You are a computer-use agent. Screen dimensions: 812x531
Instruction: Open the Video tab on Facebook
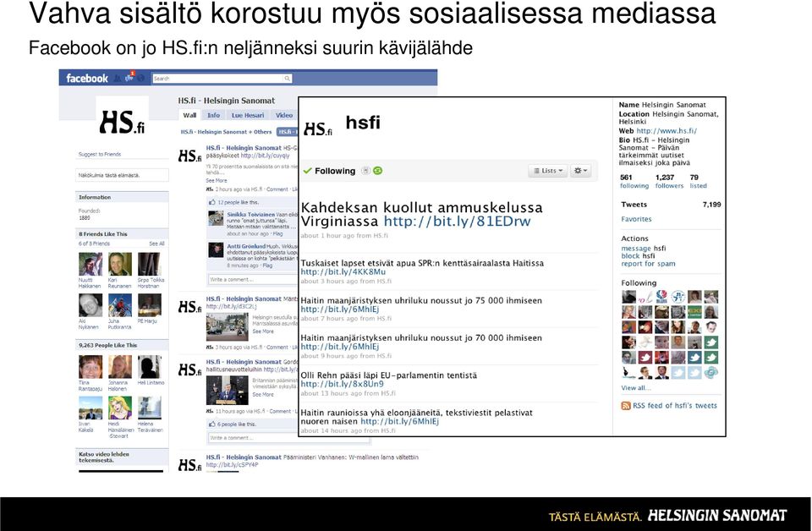284,115
